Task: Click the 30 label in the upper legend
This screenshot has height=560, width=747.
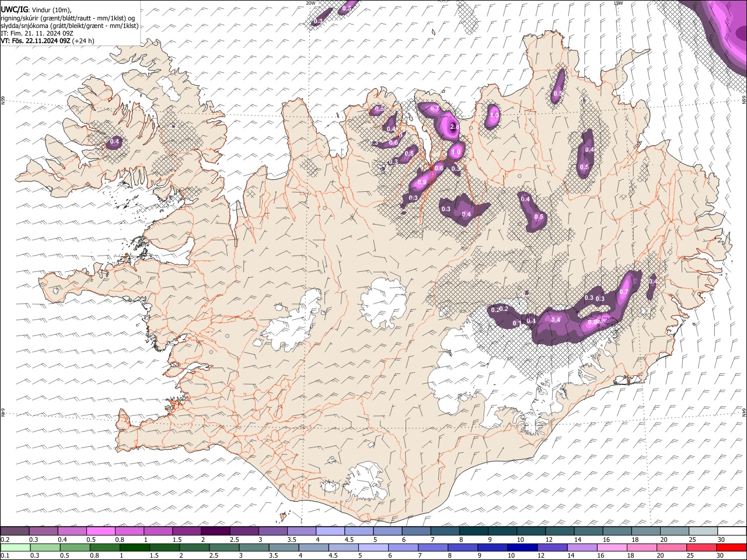Action: pos(721,539)
